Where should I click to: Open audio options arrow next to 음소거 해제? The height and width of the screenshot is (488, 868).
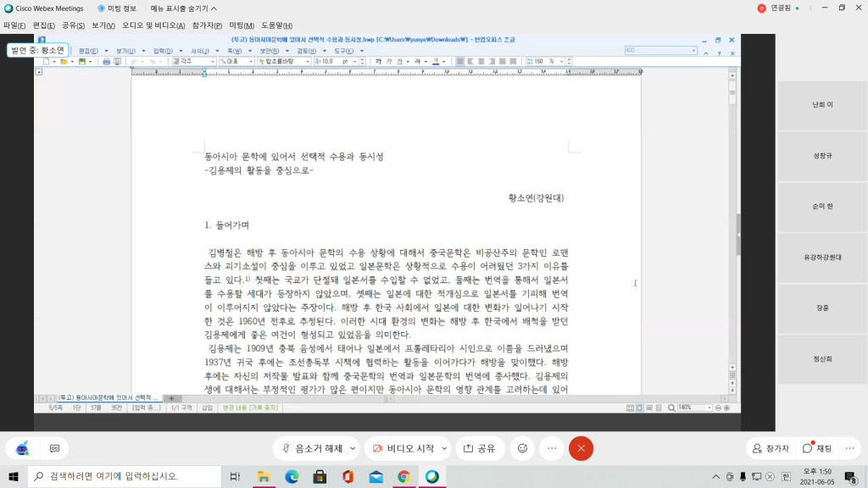point(353,448)
